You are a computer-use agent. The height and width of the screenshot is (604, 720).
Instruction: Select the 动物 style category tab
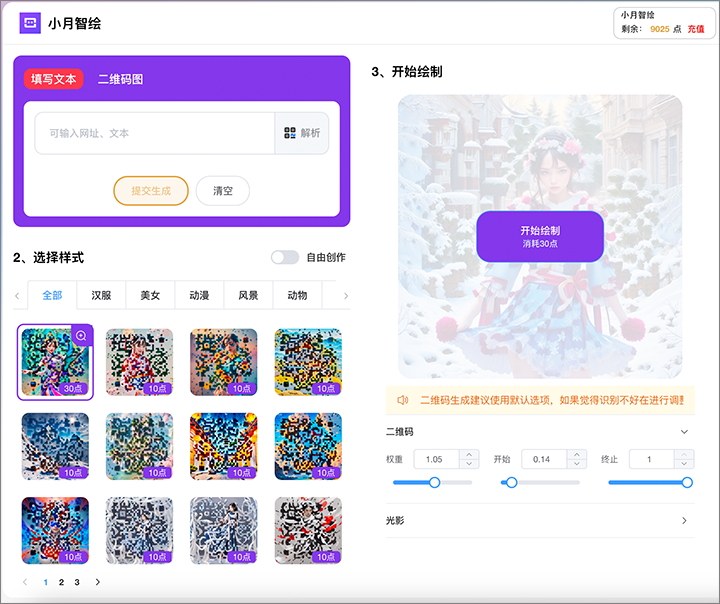pos(297,295)
